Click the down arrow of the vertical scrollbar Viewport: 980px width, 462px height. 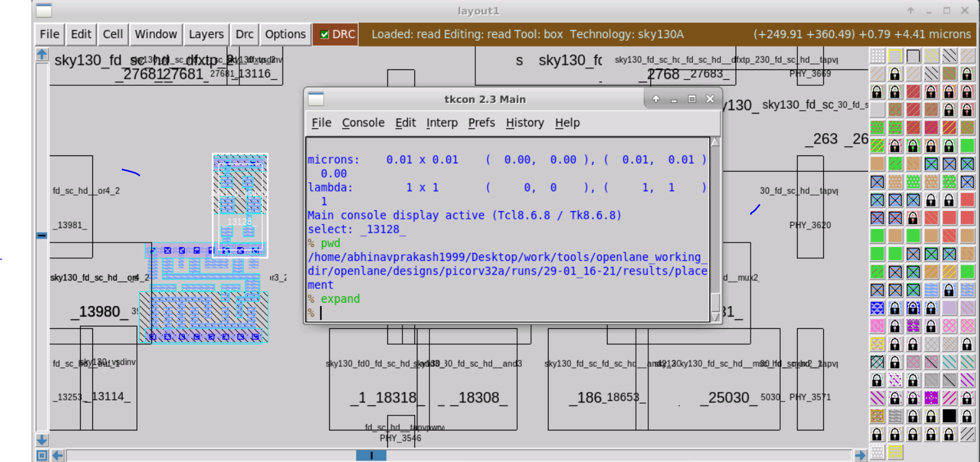(x=41, y=440)
